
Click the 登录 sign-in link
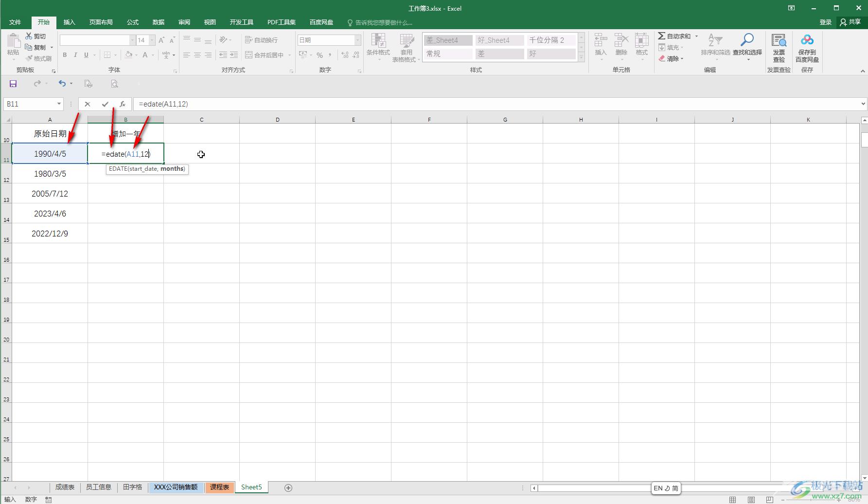825,22
